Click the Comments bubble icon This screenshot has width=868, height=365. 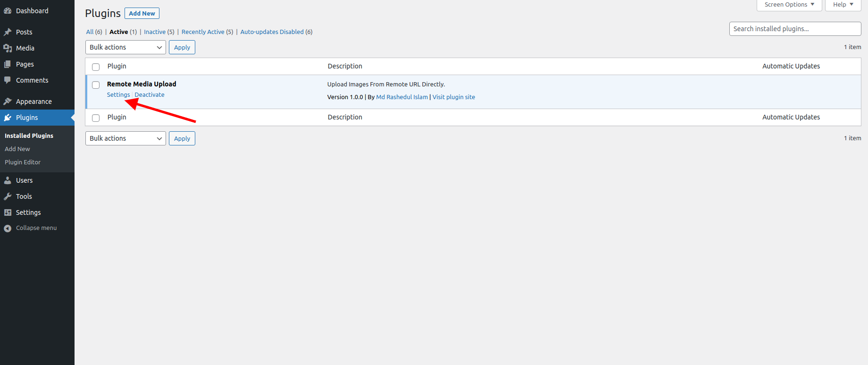pyautogui.click(x=8, y=80)
